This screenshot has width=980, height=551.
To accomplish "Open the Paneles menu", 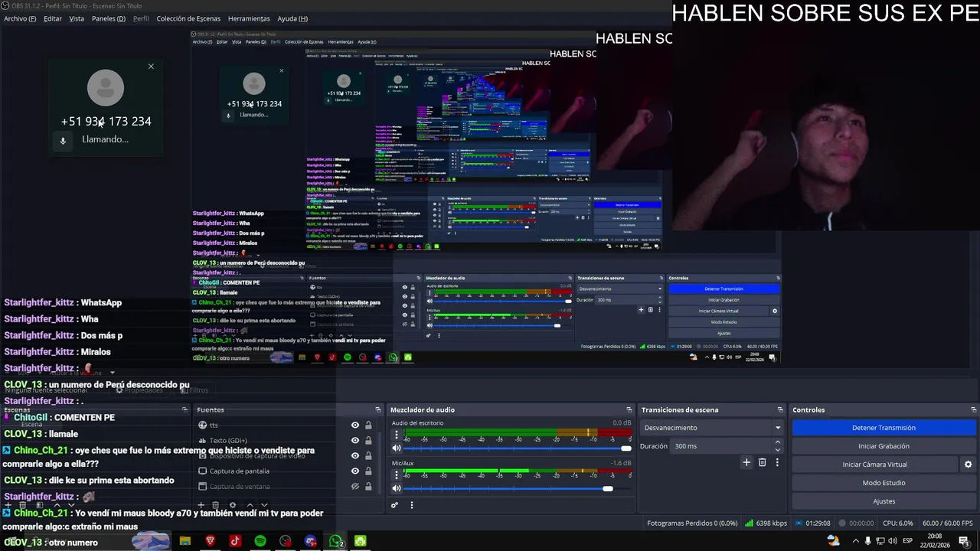I will [109, 18].
